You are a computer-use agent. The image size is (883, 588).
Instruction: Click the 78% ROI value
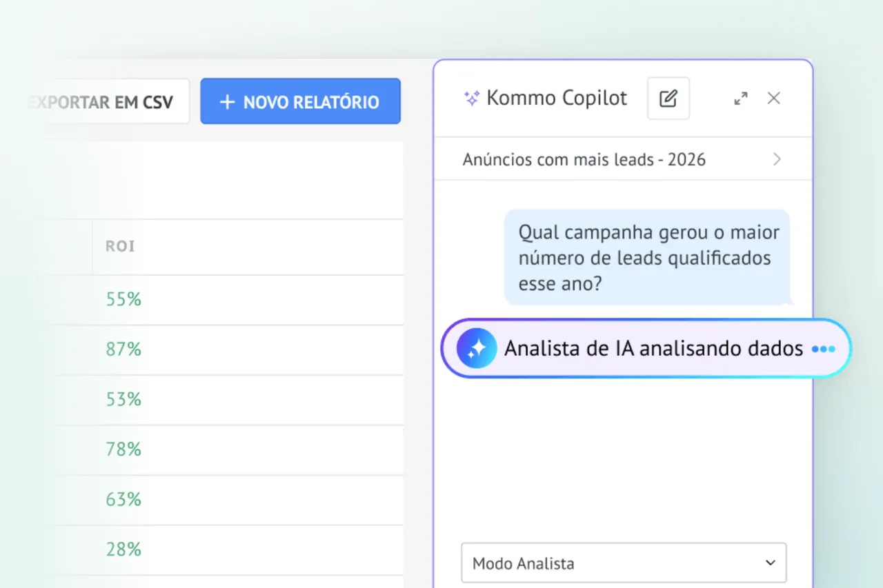123,449
